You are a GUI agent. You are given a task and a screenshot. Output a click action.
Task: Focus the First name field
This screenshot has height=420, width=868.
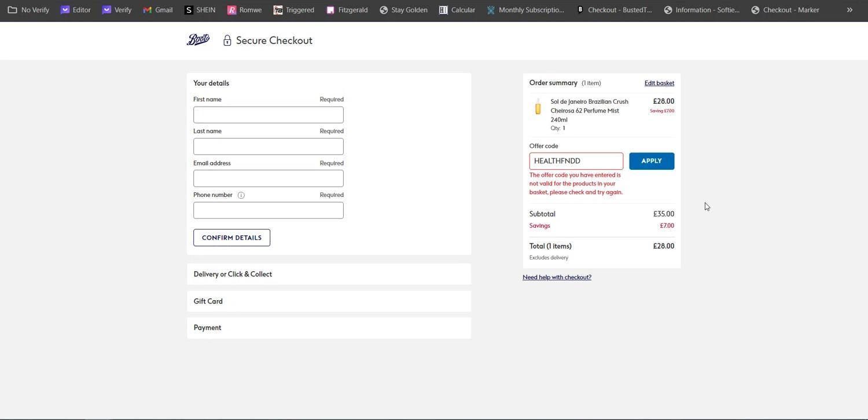tap(269, 115)
